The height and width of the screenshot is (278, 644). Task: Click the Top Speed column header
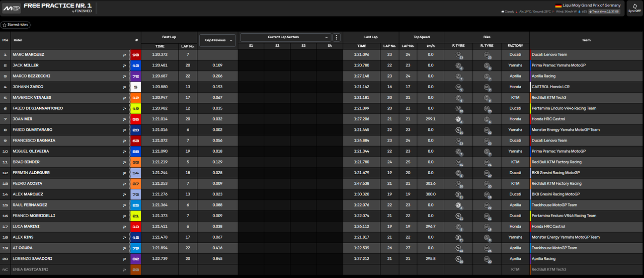coord(422,37)
